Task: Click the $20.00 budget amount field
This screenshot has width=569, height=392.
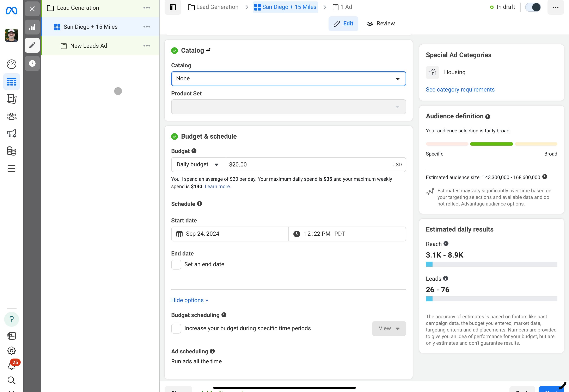Action: 307,165
